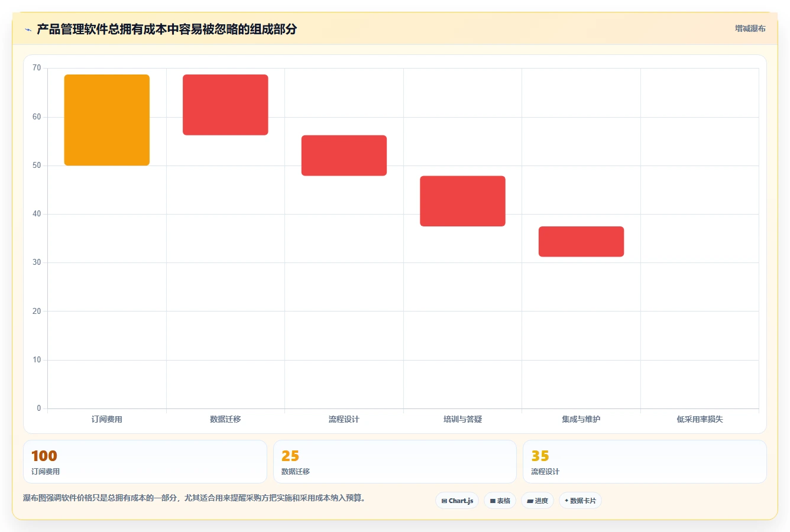The height and width of the screenshot is (532, 790).
Task: Open the 订阅费用 card showing 100
Action: [x=145, y=462]
